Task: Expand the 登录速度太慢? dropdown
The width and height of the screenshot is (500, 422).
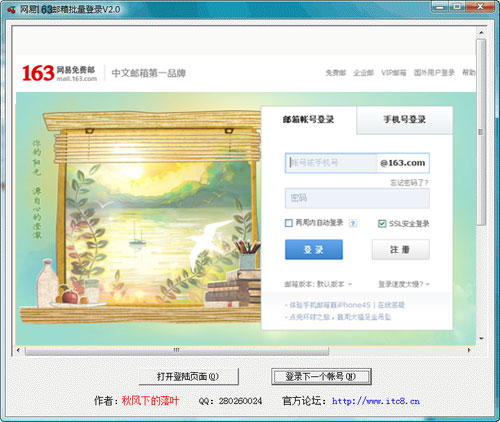Action: click(404, 284)
